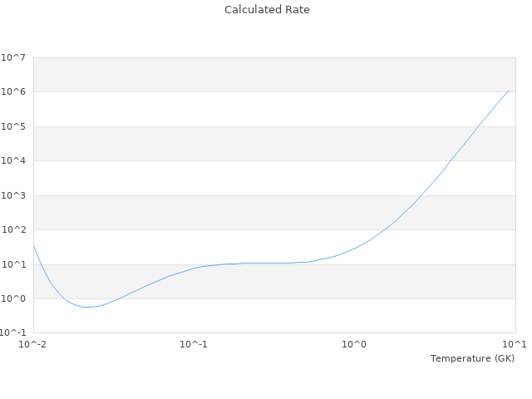Viewport: 532px width, 399px height.
Task: Click the 10^1 x-axis tick label
Action: pyautogui.click(x=515, y=343)
